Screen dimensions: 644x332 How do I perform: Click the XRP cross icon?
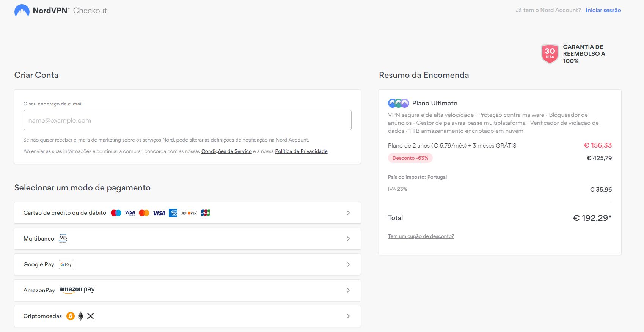point(90,316)
